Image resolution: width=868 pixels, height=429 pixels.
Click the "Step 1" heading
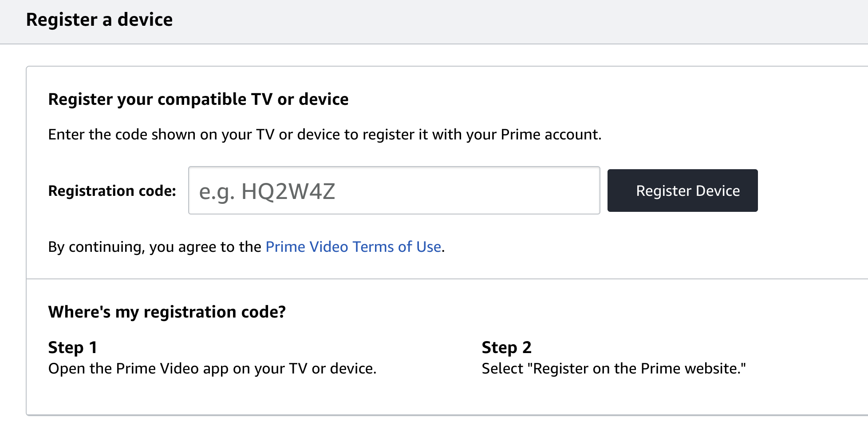pyautogui.click(x=72, y=348)
